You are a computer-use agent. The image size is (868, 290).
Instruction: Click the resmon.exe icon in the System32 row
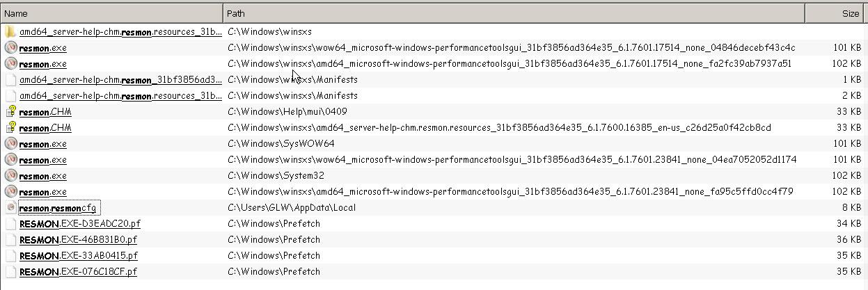click(x=10, y=176)
